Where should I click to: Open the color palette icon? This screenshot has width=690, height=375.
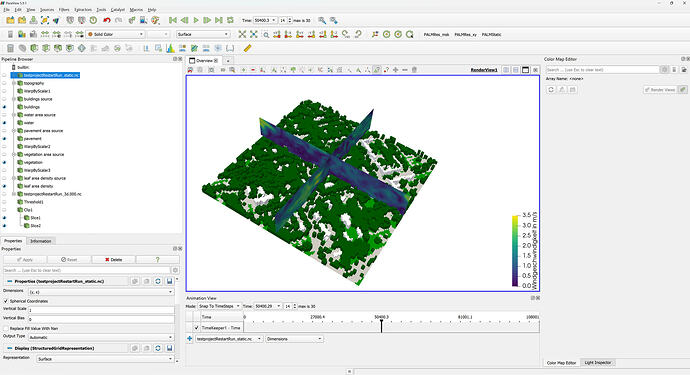tap(155, 20)
